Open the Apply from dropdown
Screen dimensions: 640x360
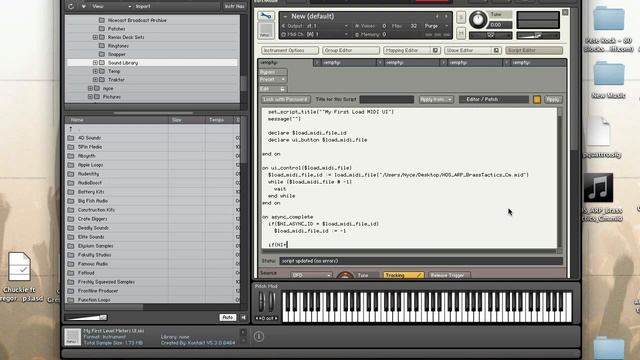pyautogui.click(x=436, y=99)
